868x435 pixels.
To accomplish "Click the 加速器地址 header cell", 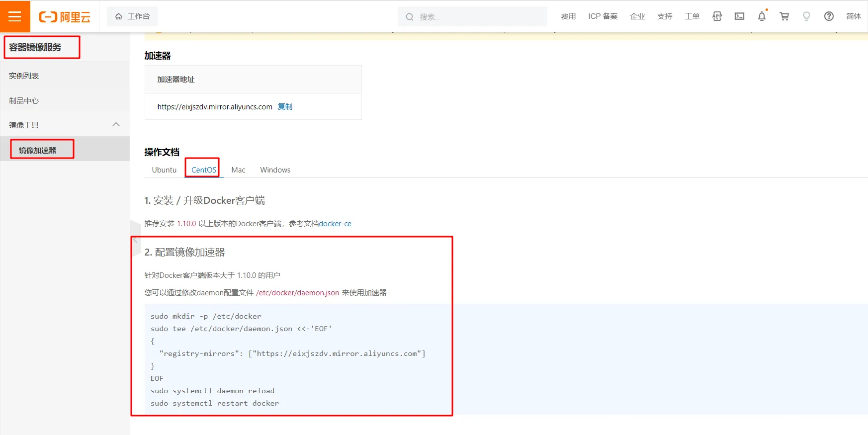I will 253,79.
